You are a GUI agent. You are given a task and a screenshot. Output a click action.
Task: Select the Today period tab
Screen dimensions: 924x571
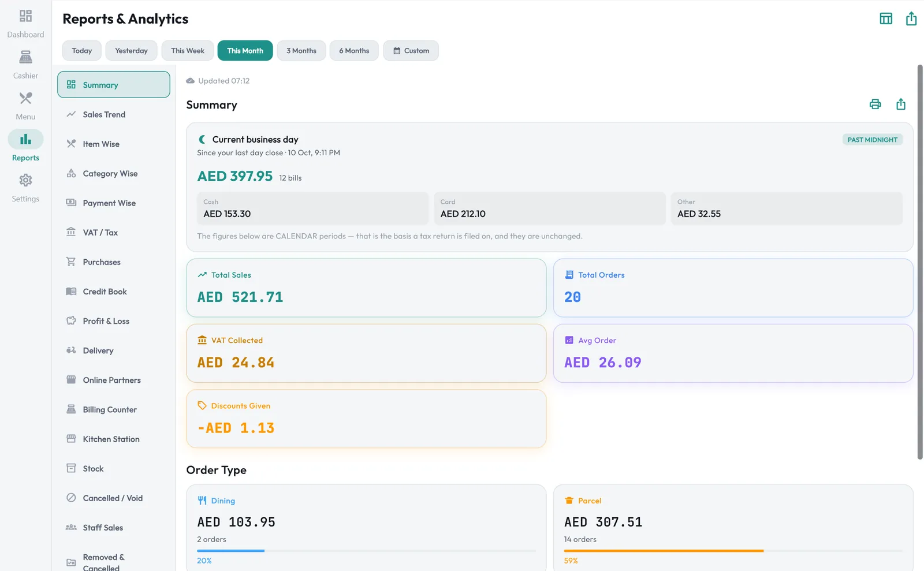(82, 51)
